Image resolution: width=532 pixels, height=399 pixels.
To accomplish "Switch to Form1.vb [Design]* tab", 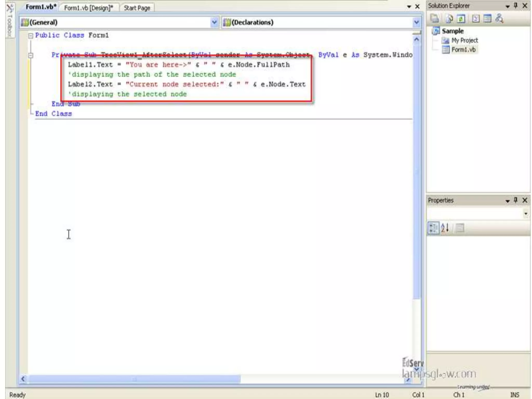I will tap(89, 8).
